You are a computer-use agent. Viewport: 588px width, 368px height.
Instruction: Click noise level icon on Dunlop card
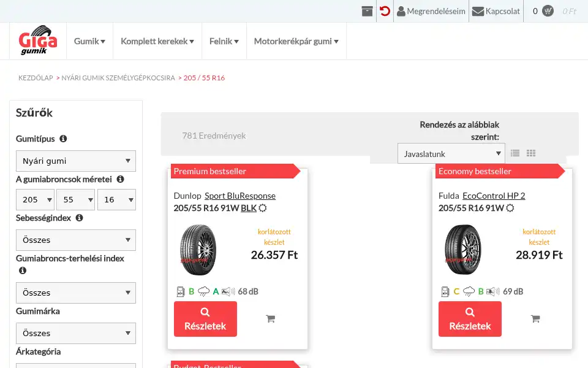pos(228,291)
